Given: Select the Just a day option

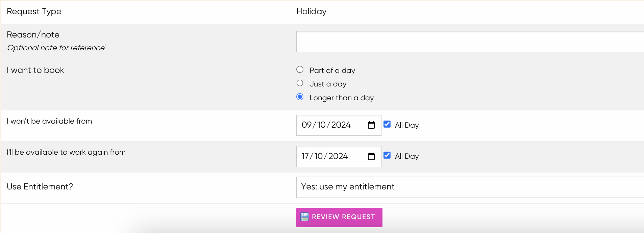Looking at the screenshot, I should click(300, 83).
